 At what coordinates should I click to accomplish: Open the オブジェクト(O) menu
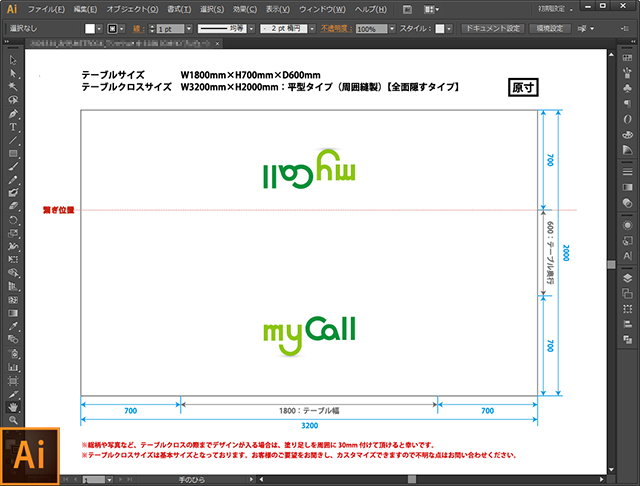[x=132, y=9]
